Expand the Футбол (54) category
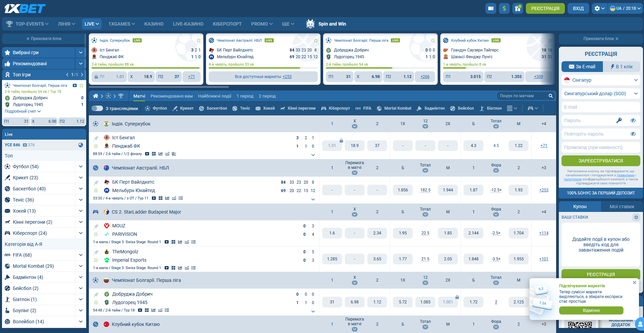 80,166
